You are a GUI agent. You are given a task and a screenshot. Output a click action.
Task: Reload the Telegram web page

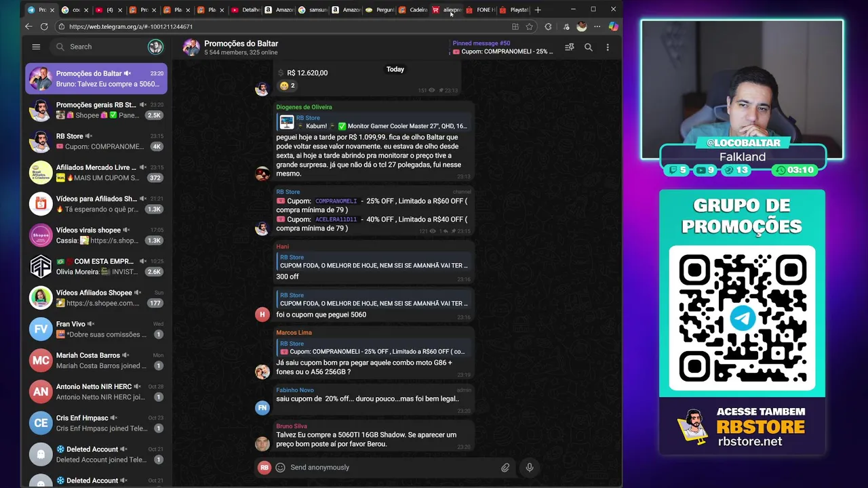(x=44, y=26)
